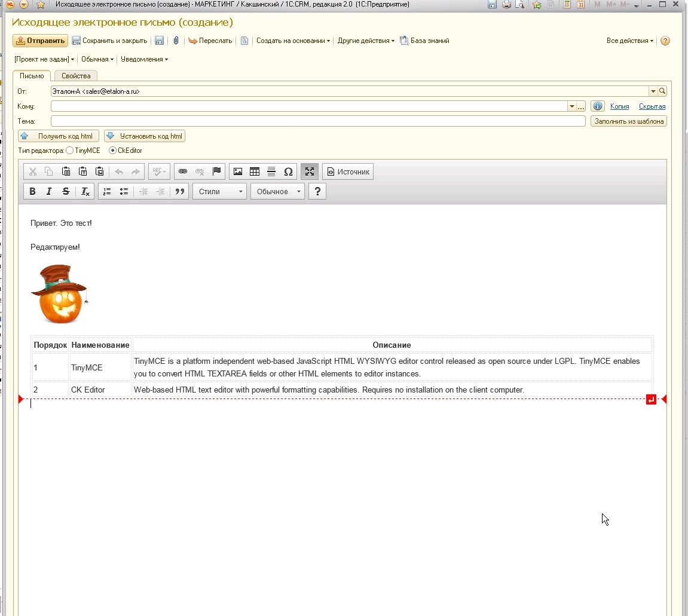
Task: Insert a special character (Omega icon)
Action: [288, 171]
